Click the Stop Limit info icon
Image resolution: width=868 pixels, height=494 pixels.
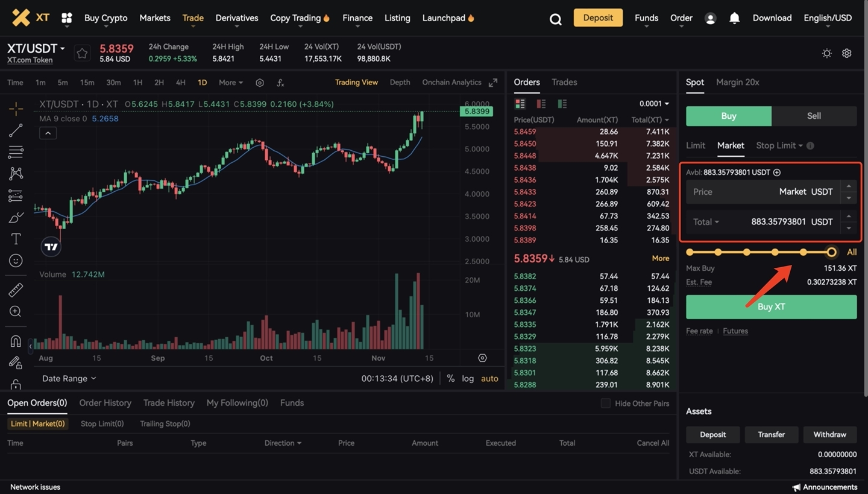click(810, 145)
